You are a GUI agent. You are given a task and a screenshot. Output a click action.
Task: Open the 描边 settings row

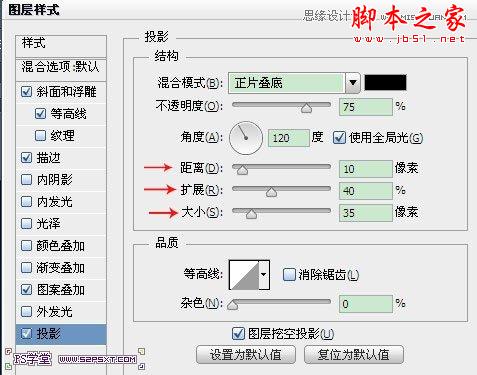[x=61, y=158]
